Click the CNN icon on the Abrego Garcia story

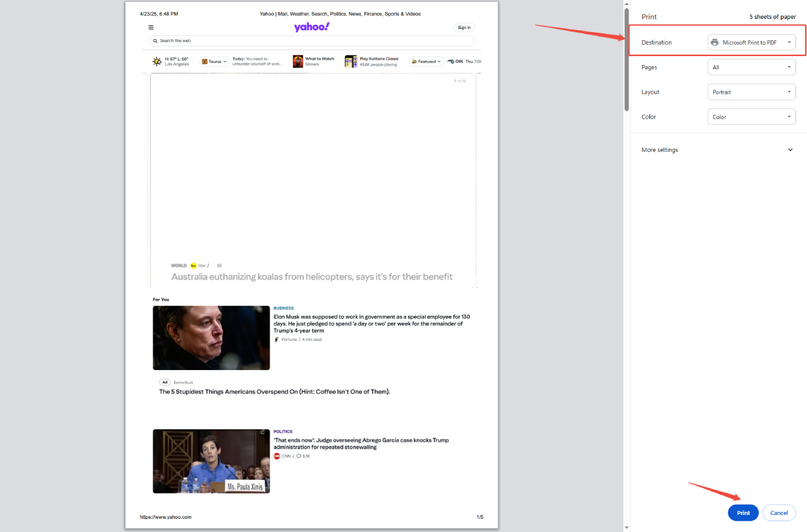(x=276, y=456)
